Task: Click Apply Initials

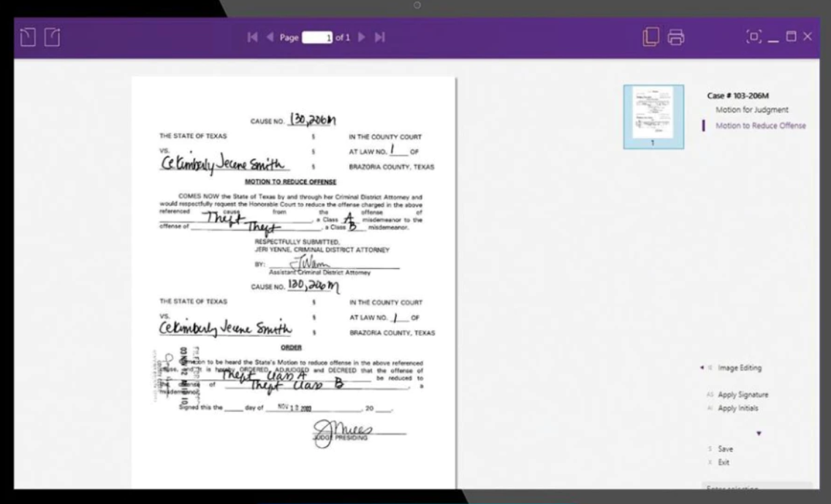Action: tap(737, 408)
